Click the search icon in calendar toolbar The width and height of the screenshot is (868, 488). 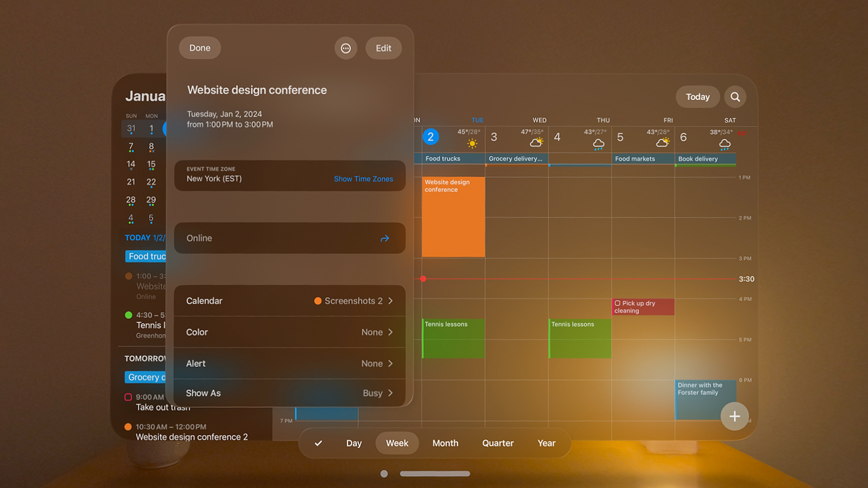735,97
